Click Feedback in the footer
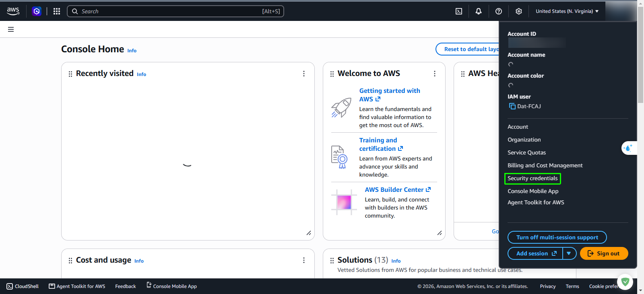 pyautogui.click(x=126, y=286)
